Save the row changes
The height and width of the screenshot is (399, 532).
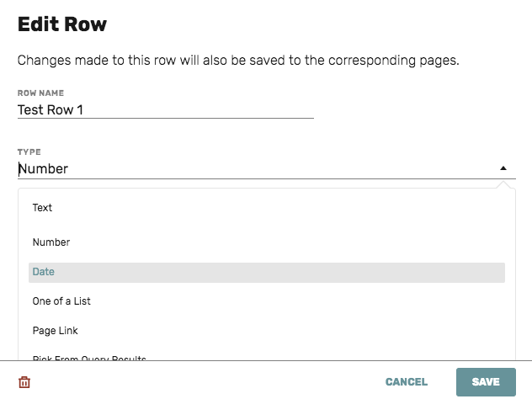486,381
